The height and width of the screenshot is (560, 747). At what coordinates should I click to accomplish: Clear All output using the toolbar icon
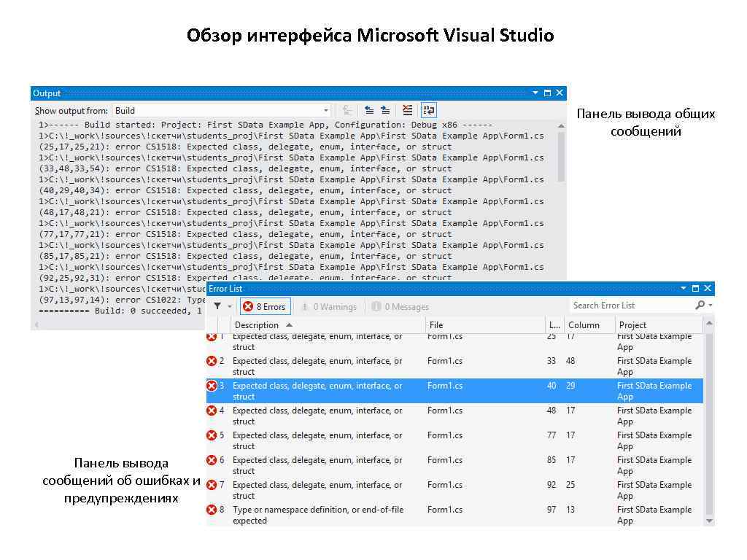(x=407, y=111)
